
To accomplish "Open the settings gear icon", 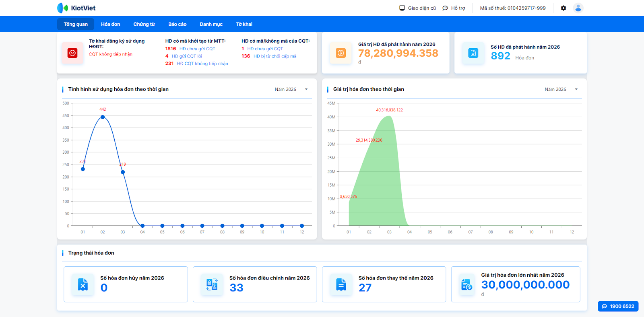I will (x=563, y=8).
